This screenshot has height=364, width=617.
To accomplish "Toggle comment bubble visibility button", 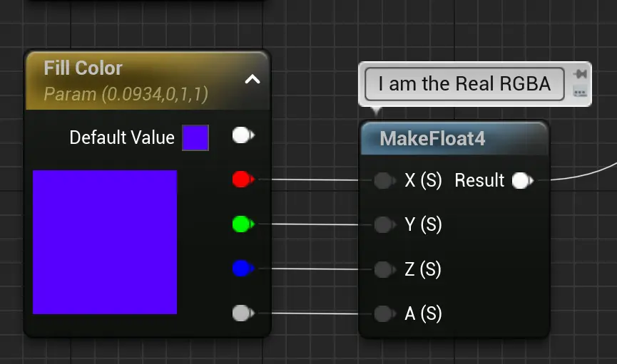I will click(580, 92).
